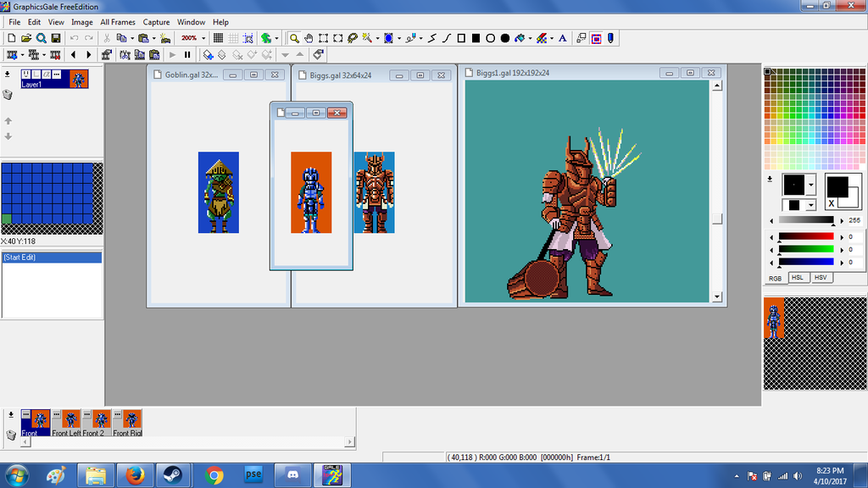
Task: Select the Magic Wand tool
Action: coord(367,38)
